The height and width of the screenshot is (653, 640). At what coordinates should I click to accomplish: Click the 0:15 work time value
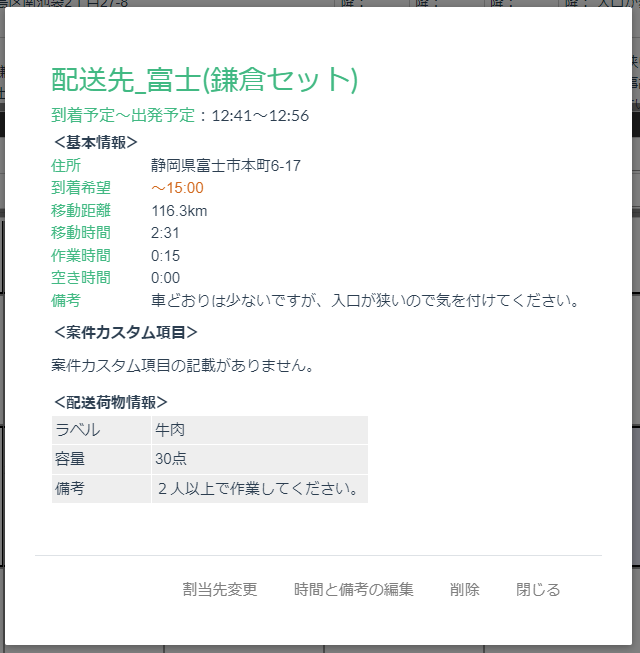click(x=165, y=255)
